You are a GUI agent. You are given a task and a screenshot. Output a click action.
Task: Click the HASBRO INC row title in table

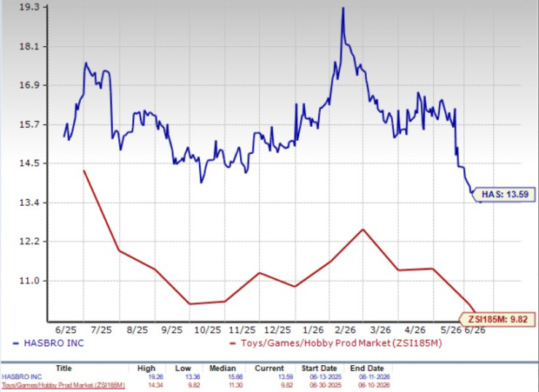point(21,377)
